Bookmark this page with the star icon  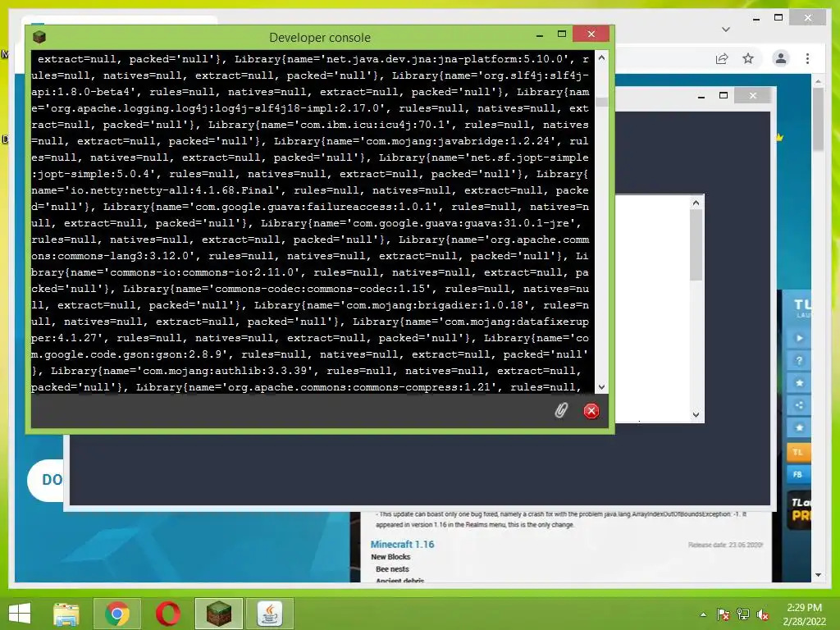pyautogui.click(x=748, y=58)
